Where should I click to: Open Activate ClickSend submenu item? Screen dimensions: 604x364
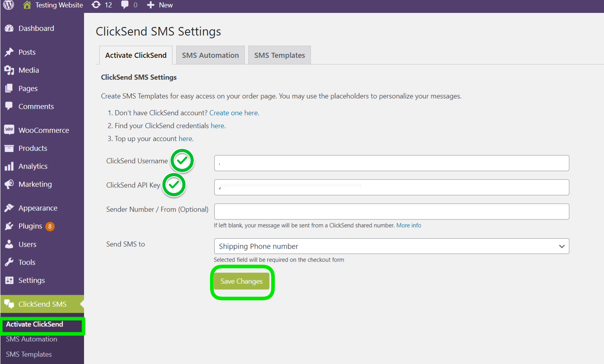pos(34,324)
